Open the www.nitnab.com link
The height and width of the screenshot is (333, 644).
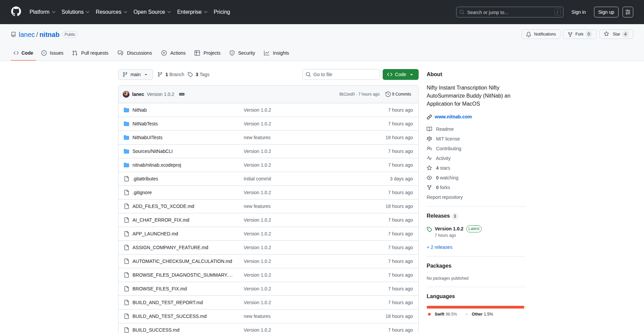[453, 117]
